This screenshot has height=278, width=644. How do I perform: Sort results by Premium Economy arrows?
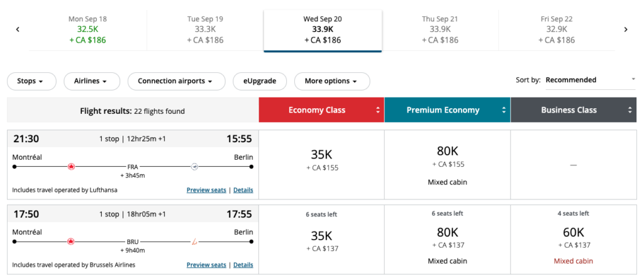[504, 110]
